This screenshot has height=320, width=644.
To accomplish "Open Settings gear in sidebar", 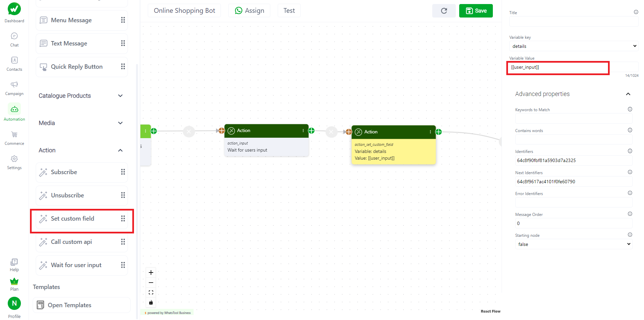I will click(x=14, y=159).
